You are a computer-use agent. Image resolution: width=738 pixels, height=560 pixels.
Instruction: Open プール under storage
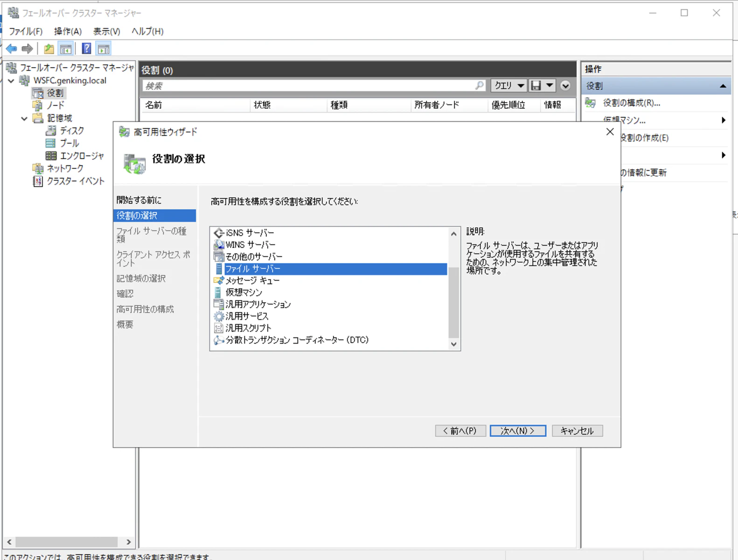point(70,143)
